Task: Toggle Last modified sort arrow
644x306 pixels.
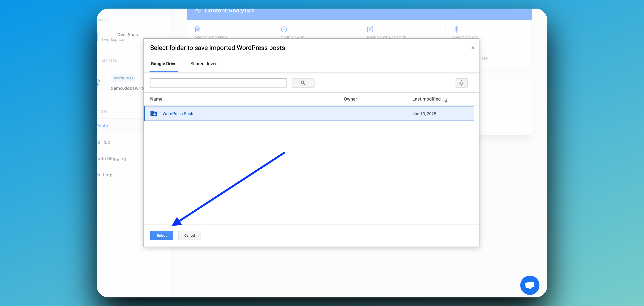Action: pos(446,100)
